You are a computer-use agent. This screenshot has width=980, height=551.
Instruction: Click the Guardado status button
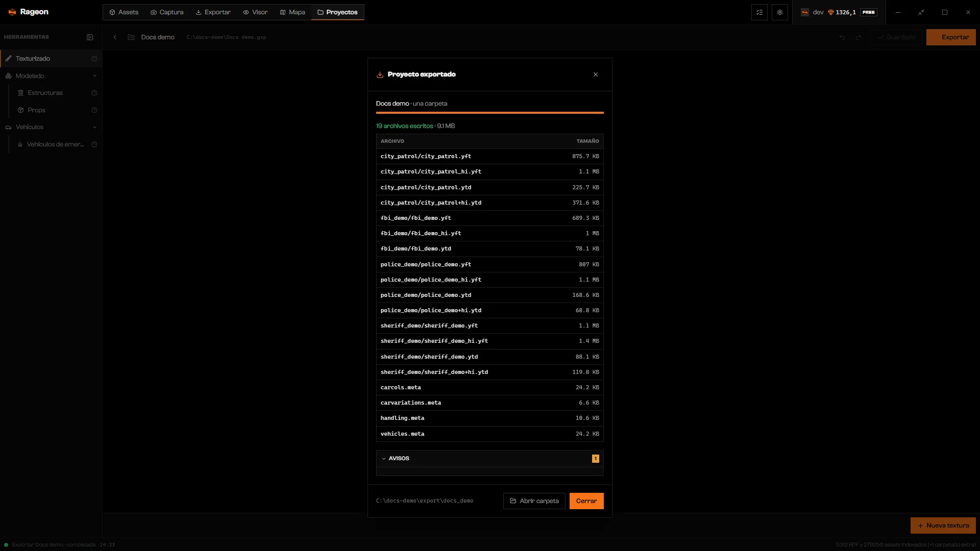coord(896,37)
